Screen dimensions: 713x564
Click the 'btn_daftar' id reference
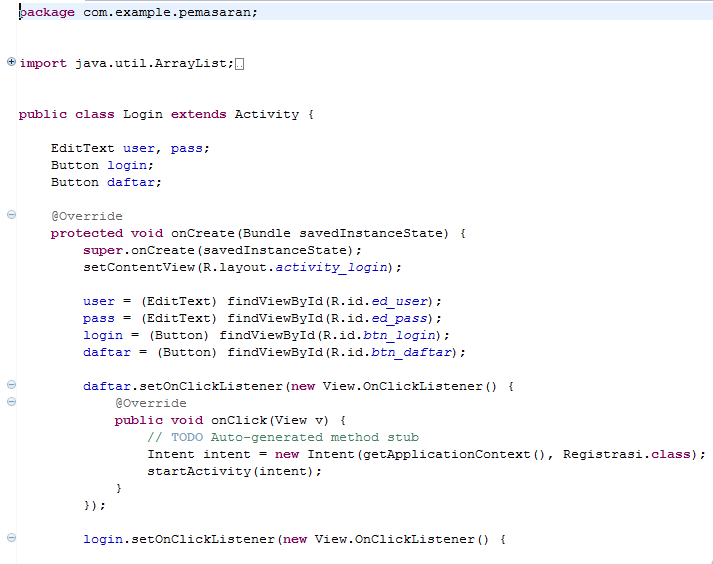coord(412,352)
